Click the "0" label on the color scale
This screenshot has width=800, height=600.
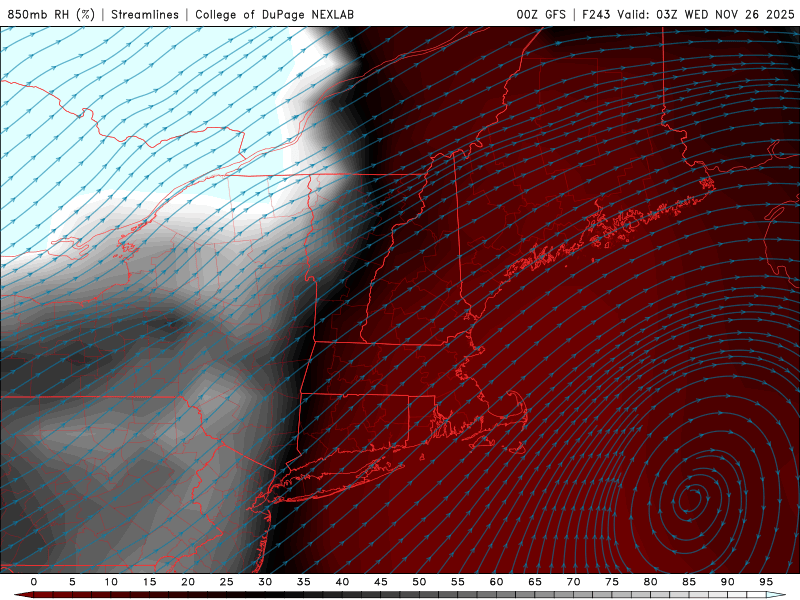[x=34, y=582]
